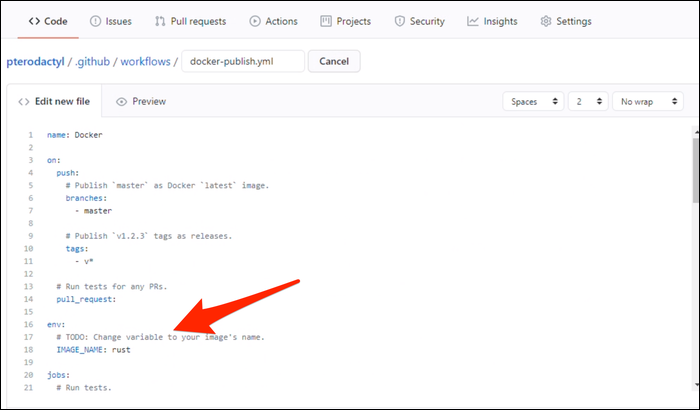The image size is (700, 410).
Task: Open the No wrap line mode dropdown
Action: pyautogui.click(x=648, y=101)
